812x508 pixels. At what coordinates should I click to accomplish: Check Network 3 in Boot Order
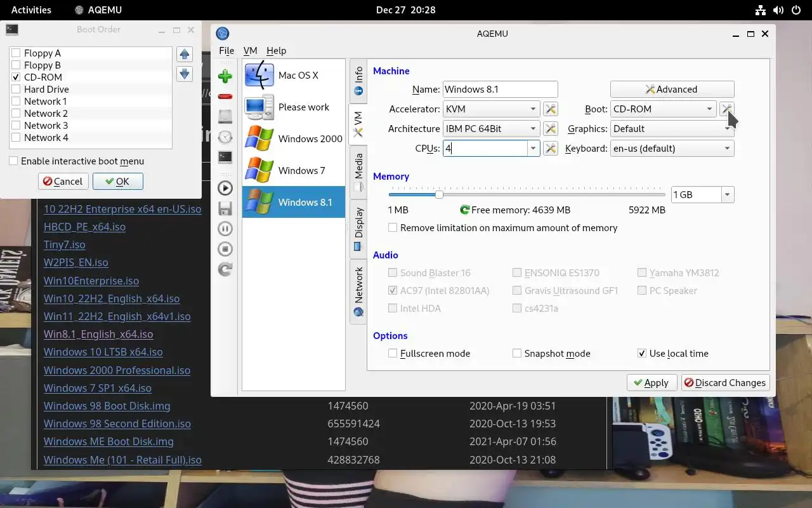click(16, 126)
